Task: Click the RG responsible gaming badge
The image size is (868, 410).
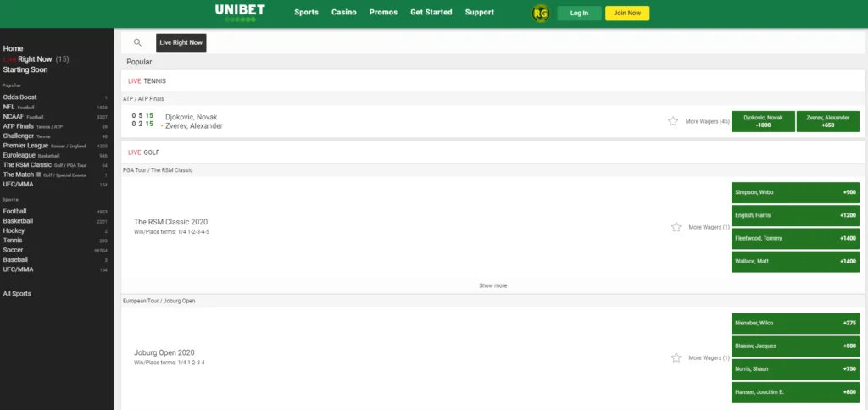Action: click(540, 14)
